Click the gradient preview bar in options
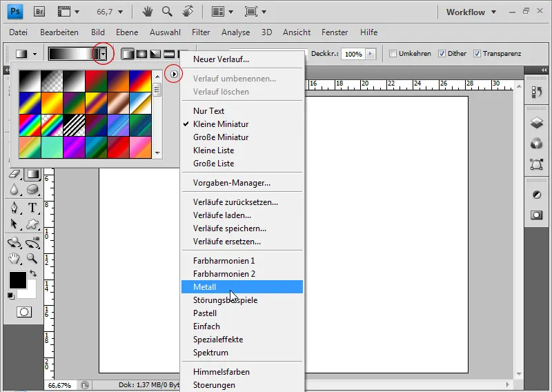 tap(74, 54)
